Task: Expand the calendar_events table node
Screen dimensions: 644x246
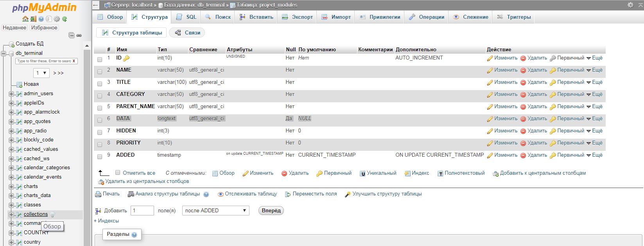Action: (11, 177)
